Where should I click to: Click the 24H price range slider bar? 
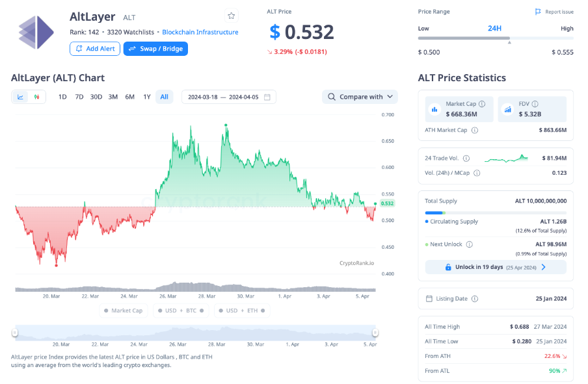click(496, 38)
